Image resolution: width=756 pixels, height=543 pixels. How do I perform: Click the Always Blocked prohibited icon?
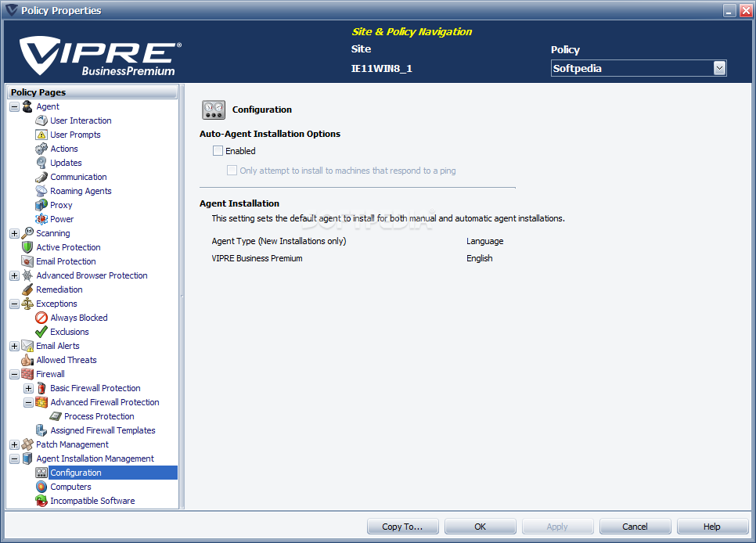click(x=41, y=318)
